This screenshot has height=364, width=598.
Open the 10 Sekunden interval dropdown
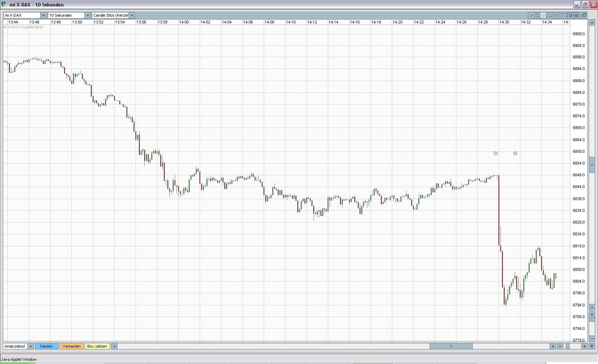point(88,15)
